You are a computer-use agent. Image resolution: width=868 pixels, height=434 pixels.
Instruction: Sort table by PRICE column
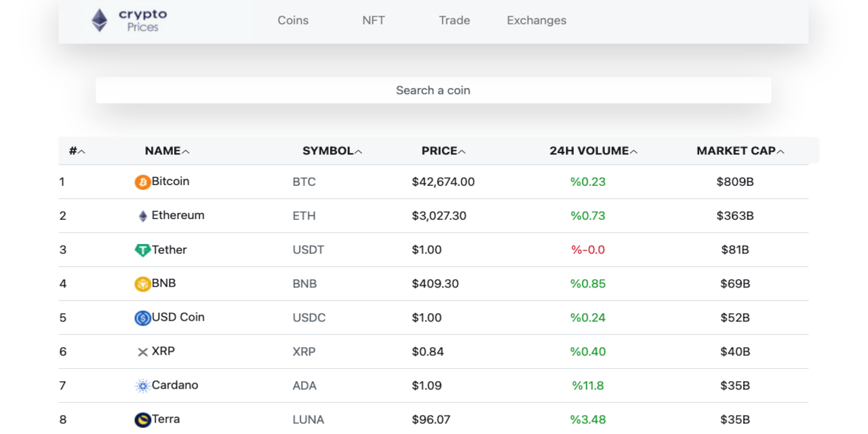pyautogui.click(x=443, y=151)
